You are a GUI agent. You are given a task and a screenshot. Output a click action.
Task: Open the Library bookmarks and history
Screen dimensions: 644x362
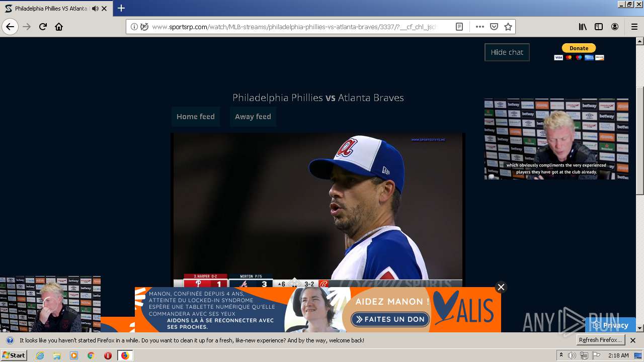(583, 27)
